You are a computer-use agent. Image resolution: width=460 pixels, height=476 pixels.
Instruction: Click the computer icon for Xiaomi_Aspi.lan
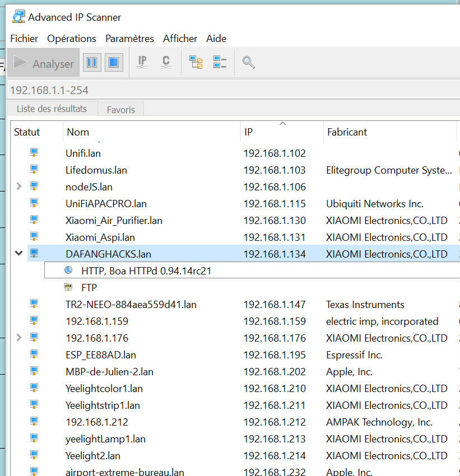(x=34, y=236)
